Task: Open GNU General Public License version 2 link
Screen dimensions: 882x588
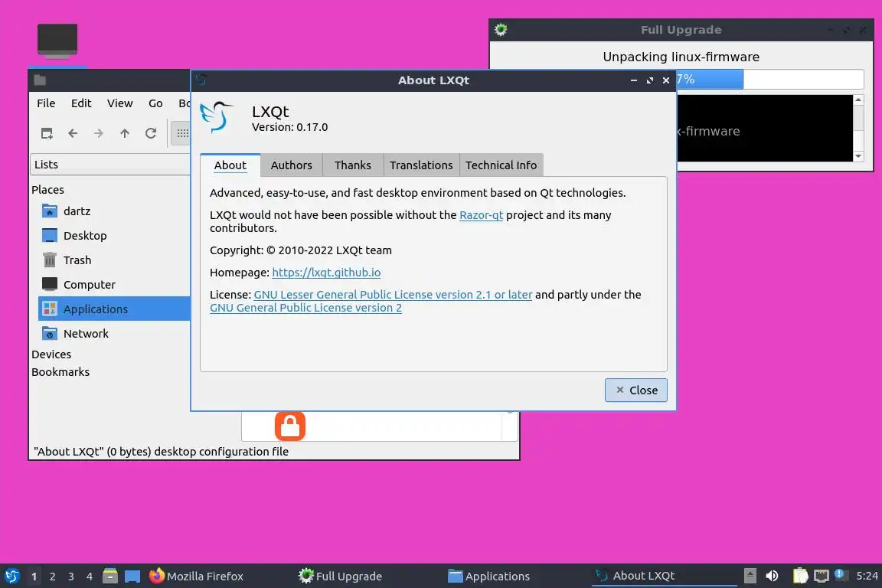Action: coord(305,308)
